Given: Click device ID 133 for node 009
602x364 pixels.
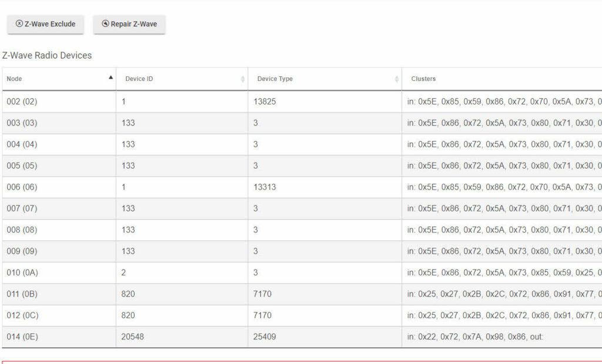Looking at the screenshot, I should [128, 251].
